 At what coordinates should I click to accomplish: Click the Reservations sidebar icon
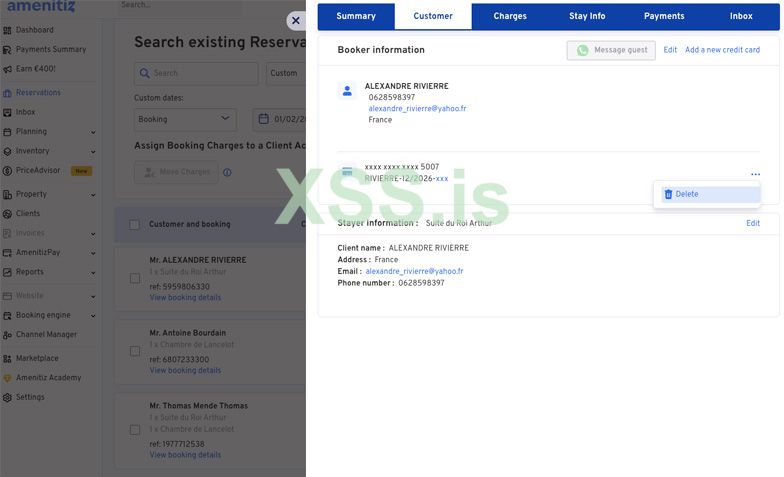click(7, 93)
